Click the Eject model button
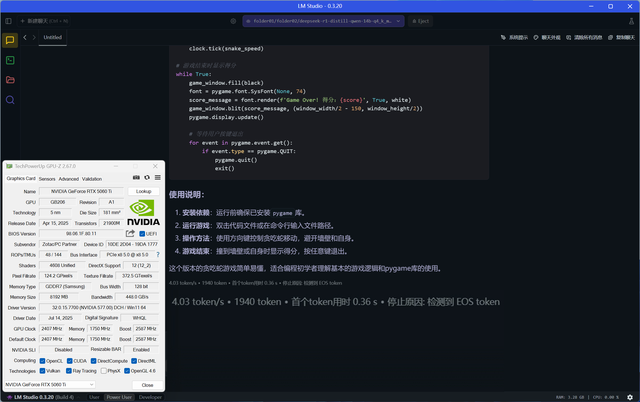The image size is (640, 402). 421,21
